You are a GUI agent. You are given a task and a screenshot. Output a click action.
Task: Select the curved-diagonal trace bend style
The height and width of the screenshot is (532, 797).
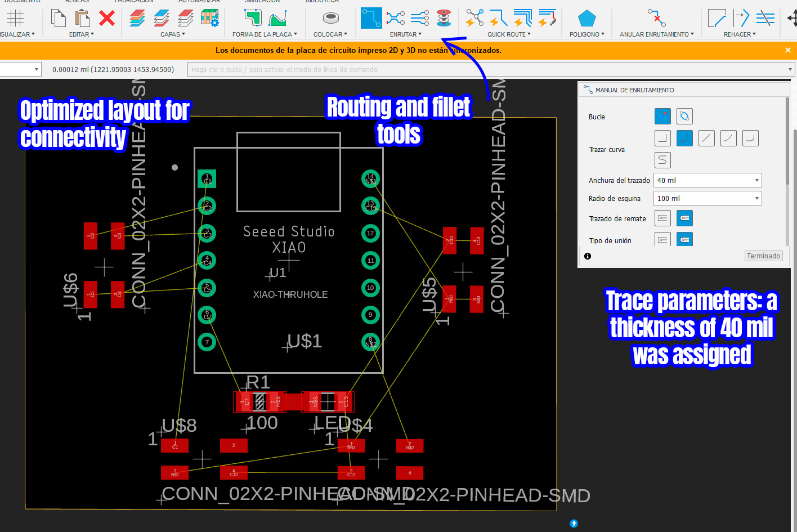728,138
